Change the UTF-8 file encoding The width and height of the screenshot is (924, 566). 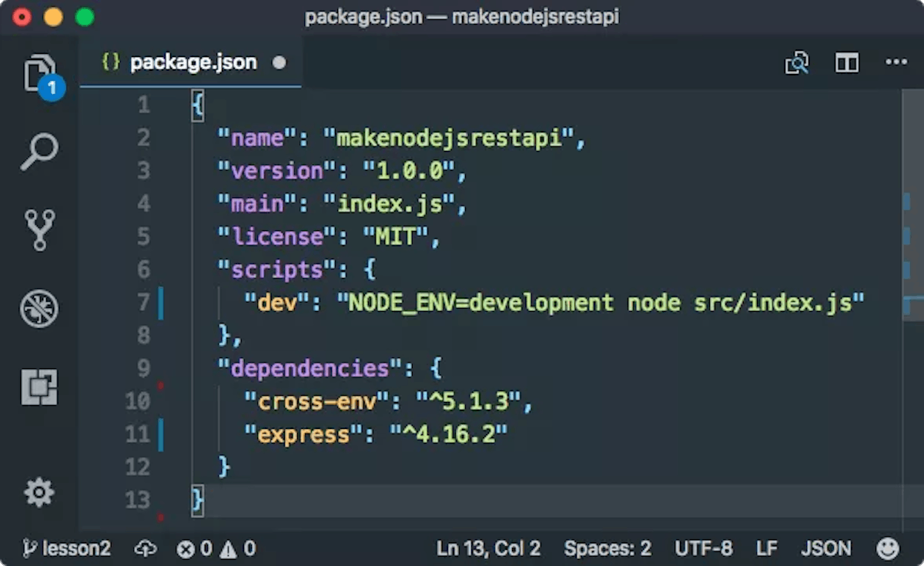click(x=703, y=548)
